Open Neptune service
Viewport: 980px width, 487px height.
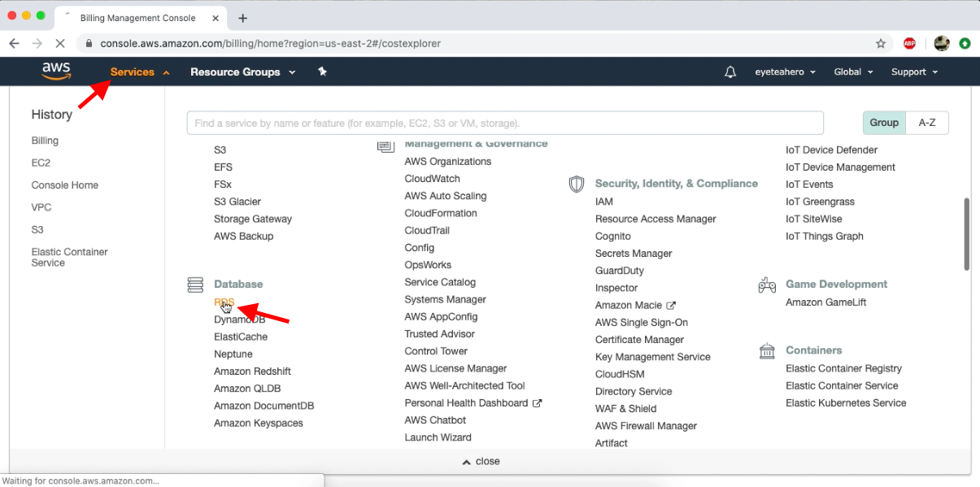(233, 354)
